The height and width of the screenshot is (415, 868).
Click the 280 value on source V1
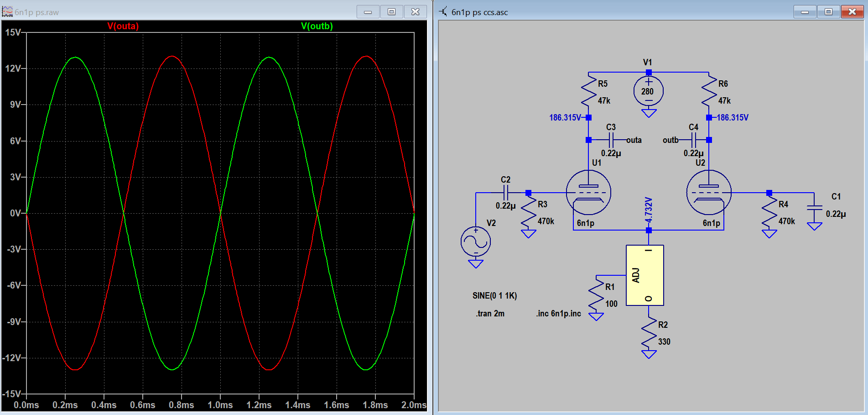click(x=647, y=92)
